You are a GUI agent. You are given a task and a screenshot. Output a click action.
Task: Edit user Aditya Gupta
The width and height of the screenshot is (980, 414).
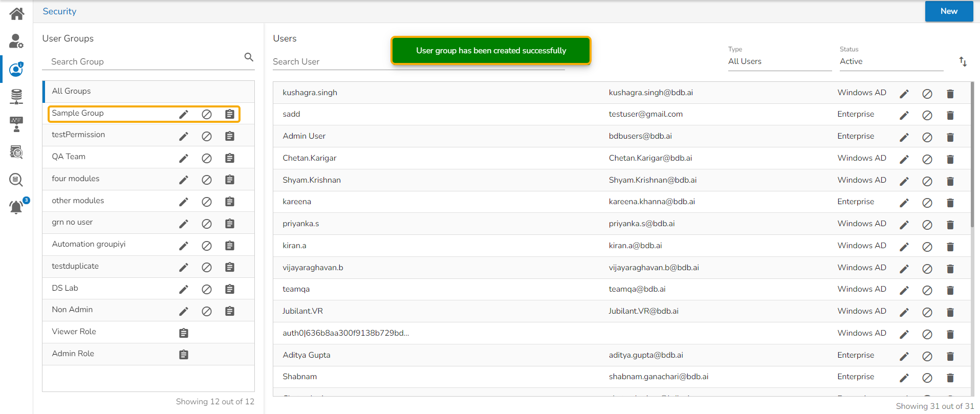click(904, 356)
